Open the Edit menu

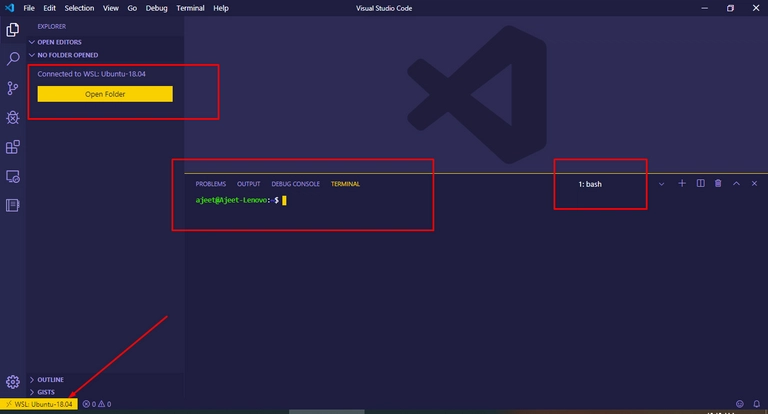coord(49,8)
